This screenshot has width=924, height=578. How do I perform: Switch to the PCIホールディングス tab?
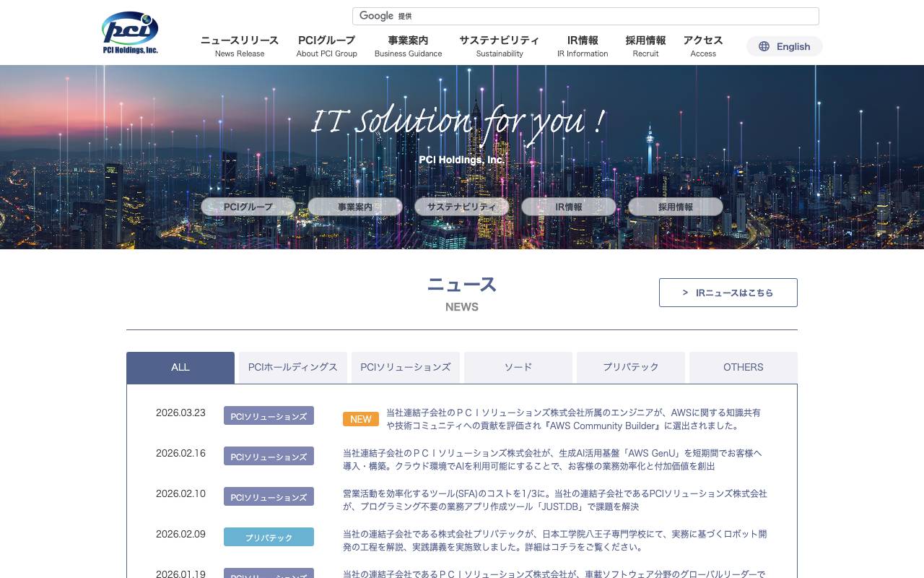(292, 367)
